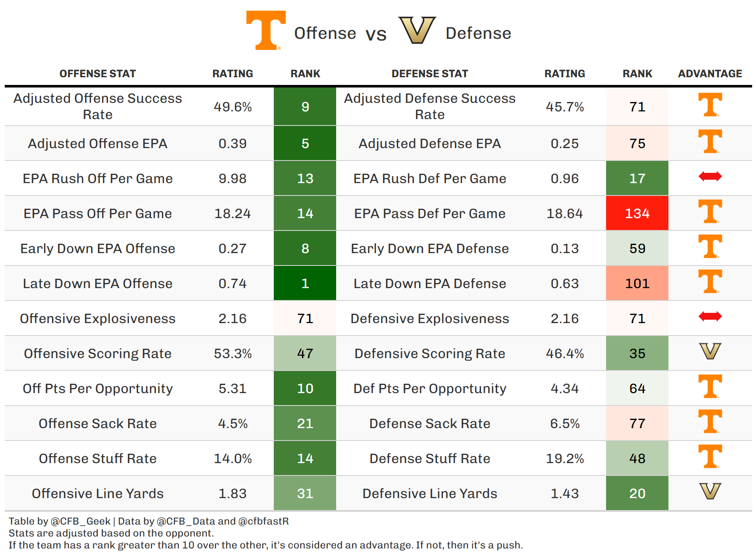The width and height of the screenshot is (756, 560).
Task: Click the @CFB_Geek credit in the footer
Action: click(80, 521)
